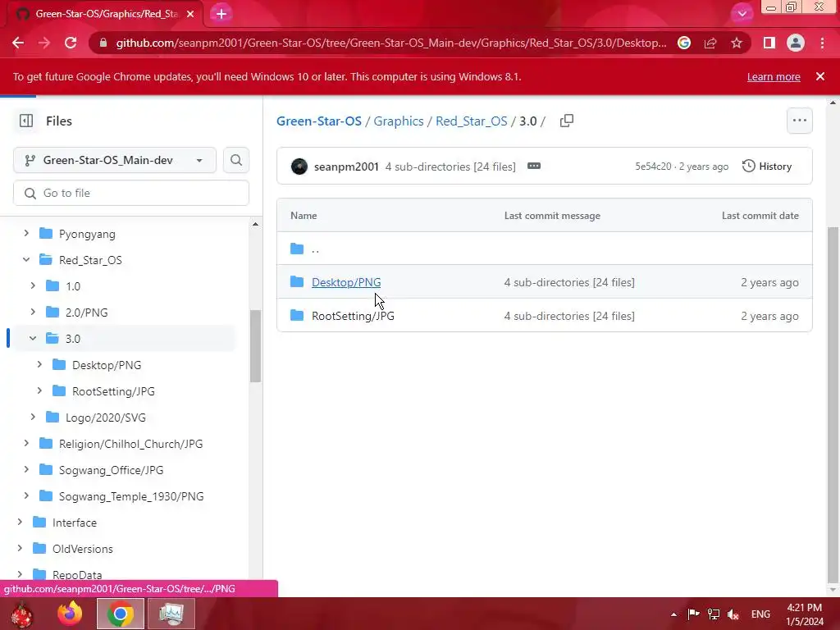The height and width of the screenshot is (630, 840).
Task: Expand the commit message ellipsis button
Action: point(533,166)
